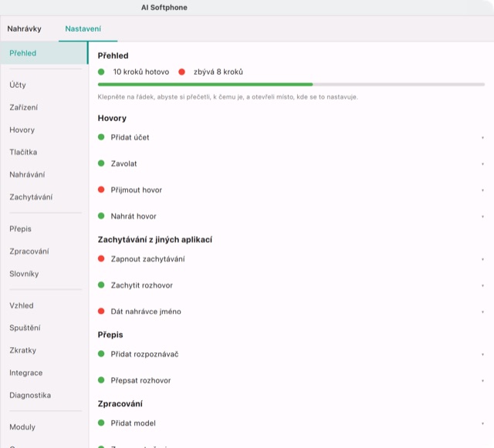
Task: Switch to the Nahrávky tab
Action: 24,29
